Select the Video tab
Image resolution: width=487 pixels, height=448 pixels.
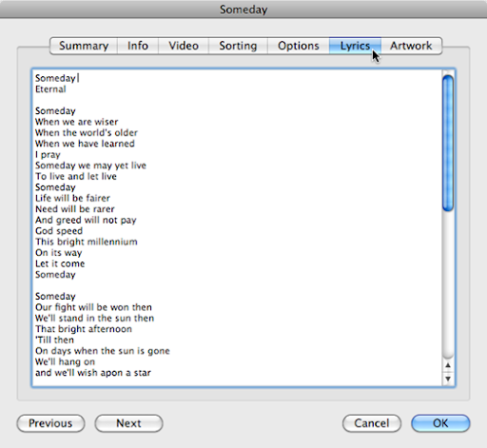point(184,46)
